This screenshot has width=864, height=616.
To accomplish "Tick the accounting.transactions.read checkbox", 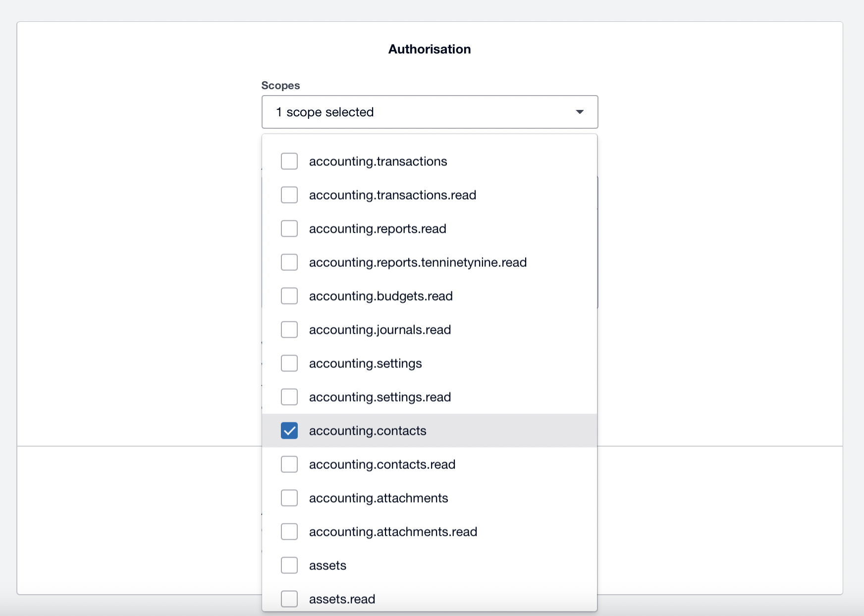I will pyautogui.click(x=289, y=195).
